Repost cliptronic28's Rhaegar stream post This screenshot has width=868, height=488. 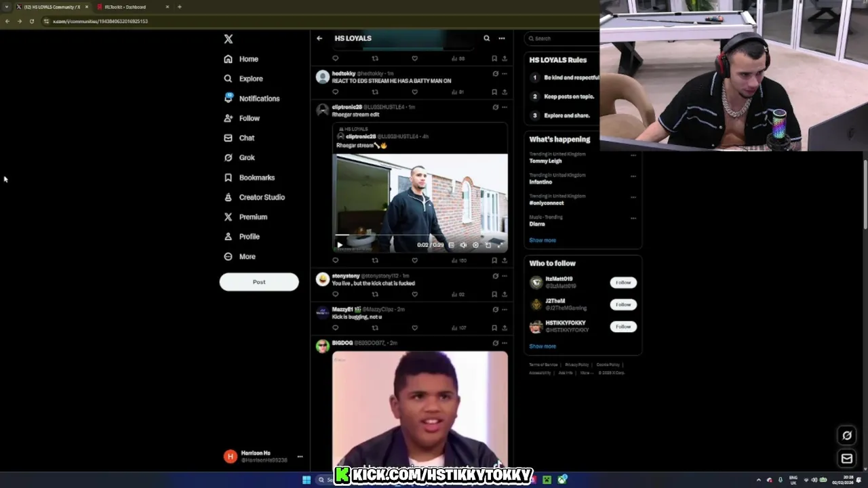[x=375, y=260]
